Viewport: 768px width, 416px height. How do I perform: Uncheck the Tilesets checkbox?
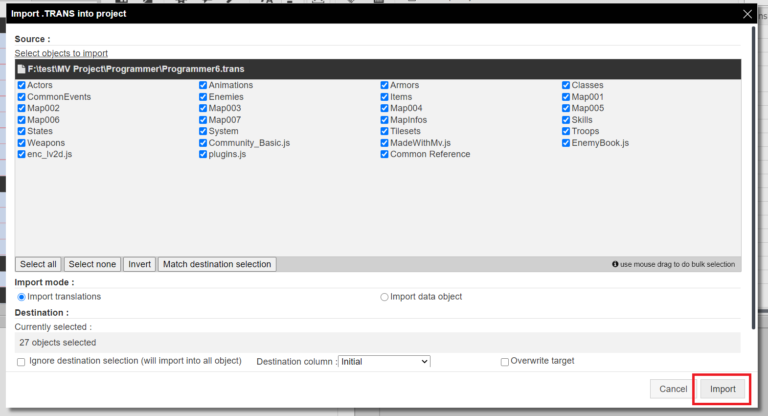coord(384,132)
